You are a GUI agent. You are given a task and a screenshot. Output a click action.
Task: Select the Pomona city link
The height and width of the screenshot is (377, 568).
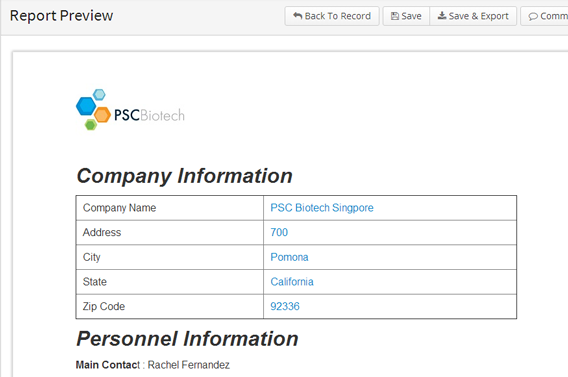pyautogui.click(x=289, y=257)
